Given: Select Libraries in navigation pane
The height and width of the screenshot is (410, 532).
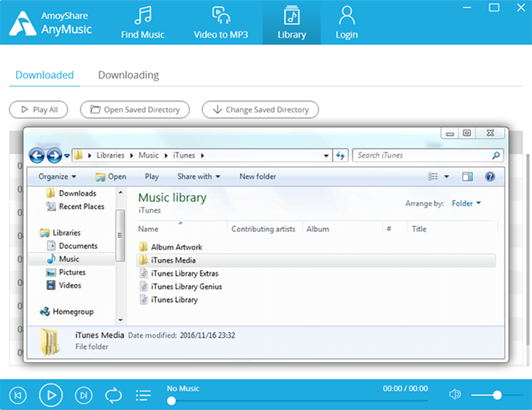Looking at the screenshot, I should tap(60, 233).
